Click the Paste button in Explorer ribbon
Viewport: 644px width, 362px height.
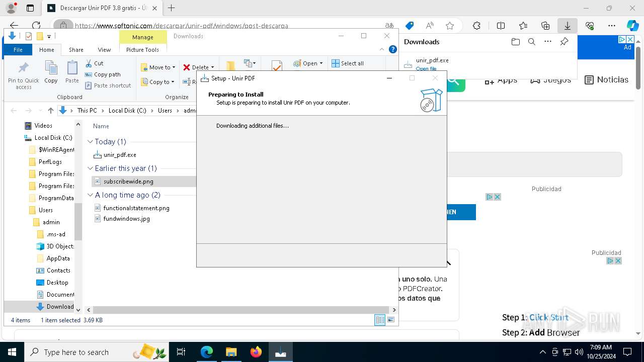coord(72,72)
